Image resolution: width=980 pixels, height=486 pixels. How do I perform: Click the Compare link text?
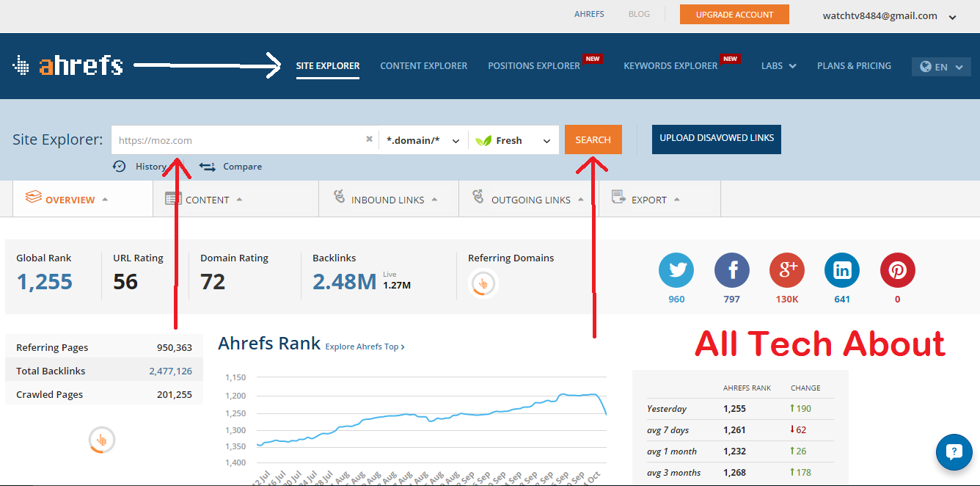click(x=242, y=167)
